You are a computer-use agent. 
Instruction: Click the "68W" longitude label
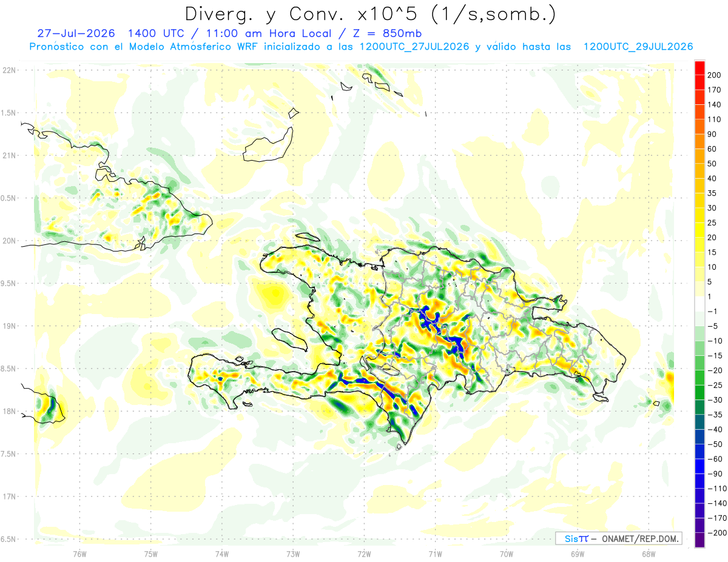pyautogui.click(x=649, y=554)
